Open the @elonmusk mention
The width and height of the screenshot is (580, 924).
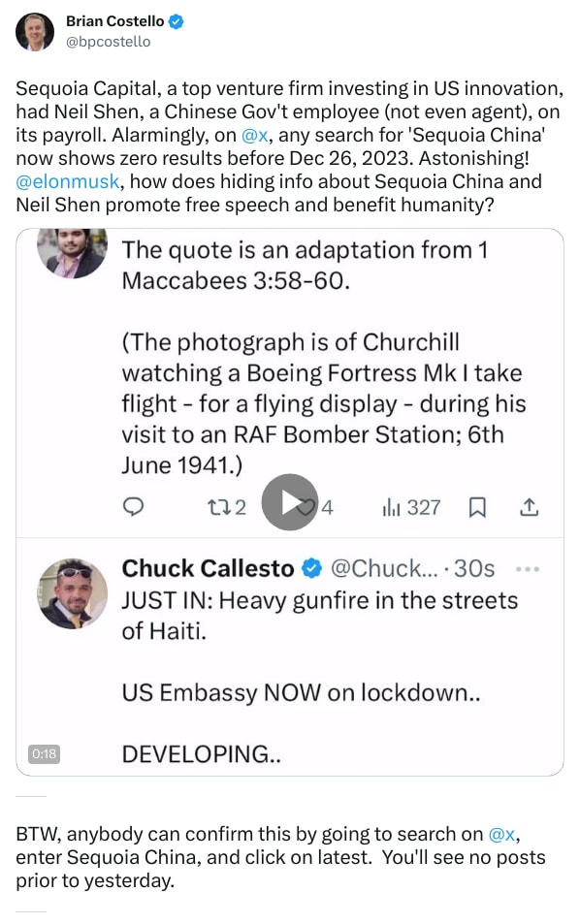click(x=63, y=182)
